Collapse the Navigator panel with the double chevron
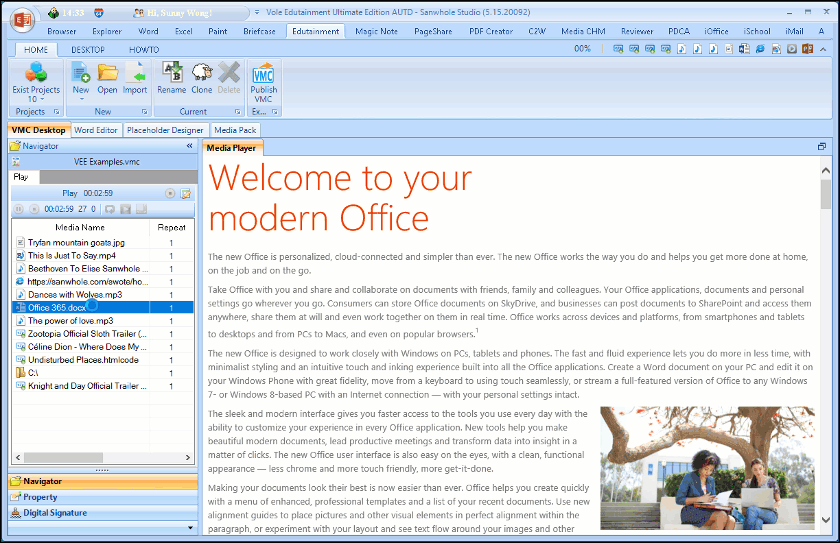Screen dimensions: 840x543 pos(190,146)
